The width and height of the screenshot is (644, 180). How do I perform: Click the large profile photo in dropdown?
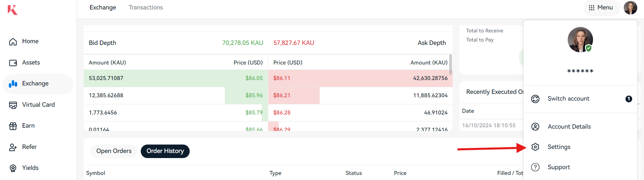pos(580,40)
